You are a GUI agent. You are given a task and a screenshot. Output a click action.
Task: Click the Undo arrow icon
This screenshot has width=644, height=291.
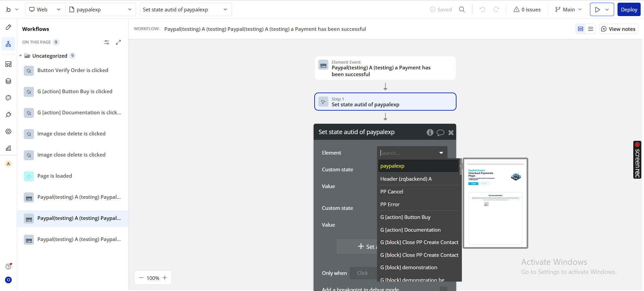pos(482,9)
